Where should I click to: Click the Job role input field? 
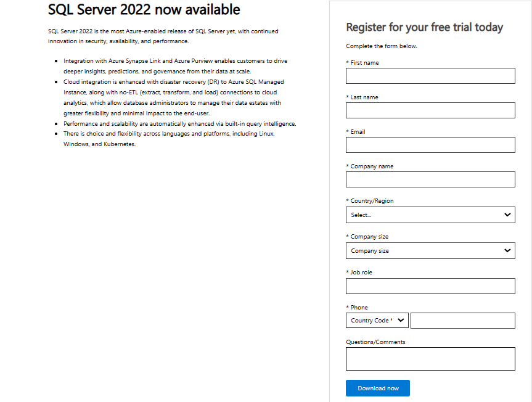coord(430,286)
